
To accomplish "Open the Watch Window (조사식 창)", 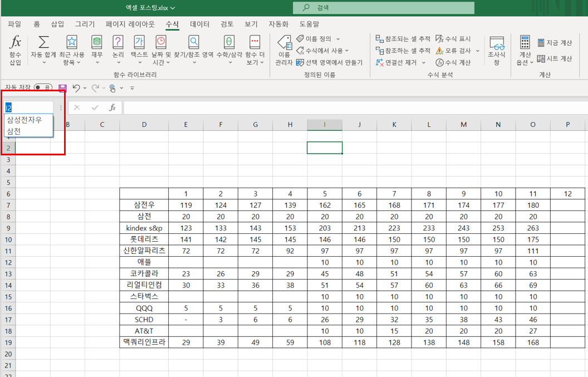I will click(497, 51).
